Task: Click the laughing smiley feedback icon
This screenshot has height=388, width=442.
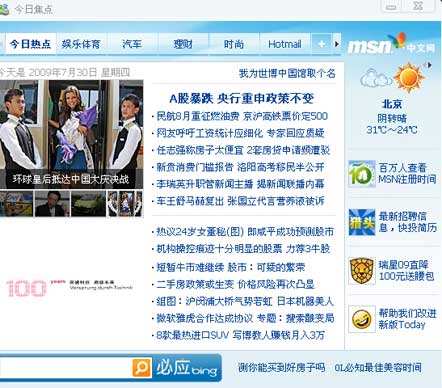Action: coord(362,319)
